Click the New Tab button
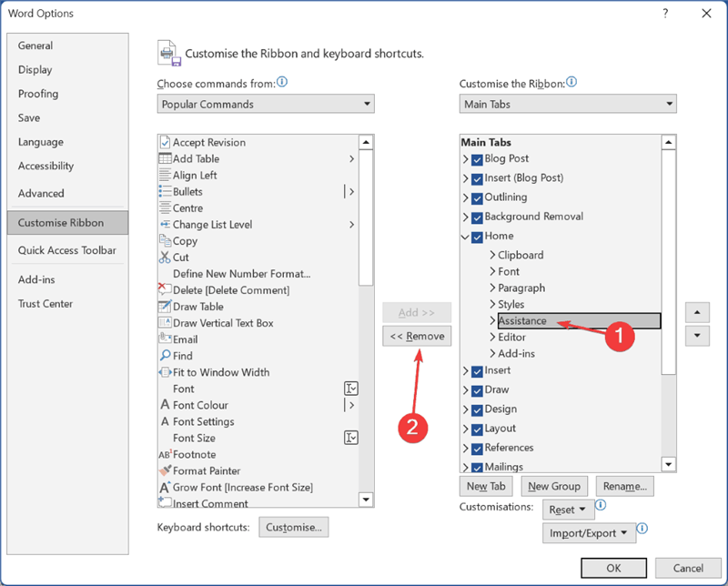The height and width of the screenshot is (586, 728). 486,486
